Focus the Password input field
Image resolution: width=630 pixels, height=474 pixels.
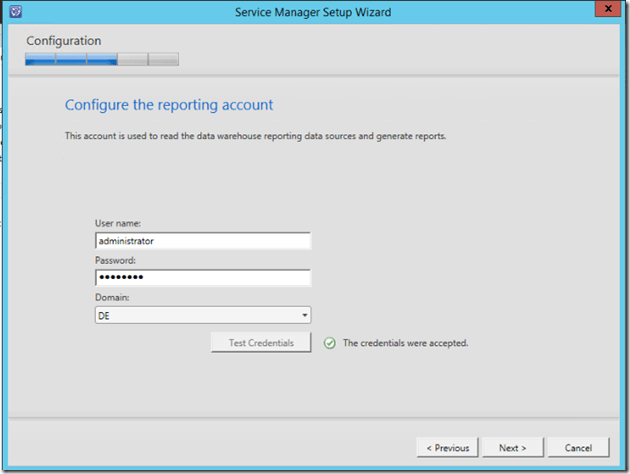pyautogui.click(x=203, y=278)
